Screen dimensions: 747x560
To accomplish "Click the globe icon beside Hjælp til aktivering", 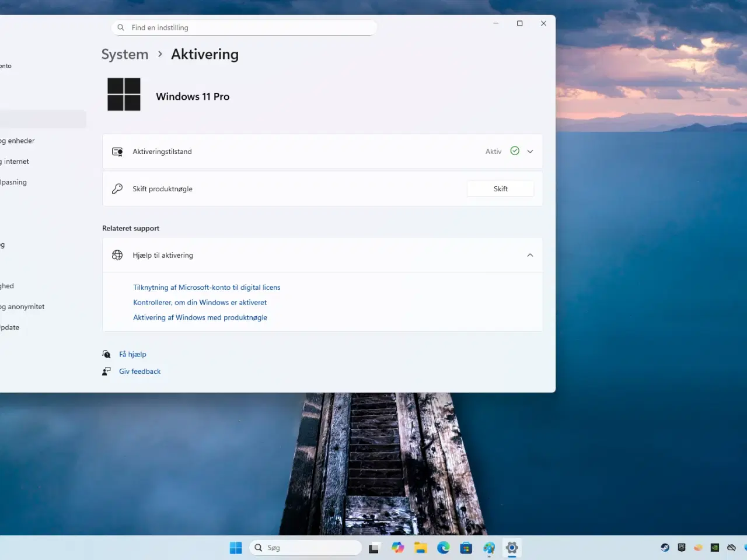I will (x=117, y=255).
